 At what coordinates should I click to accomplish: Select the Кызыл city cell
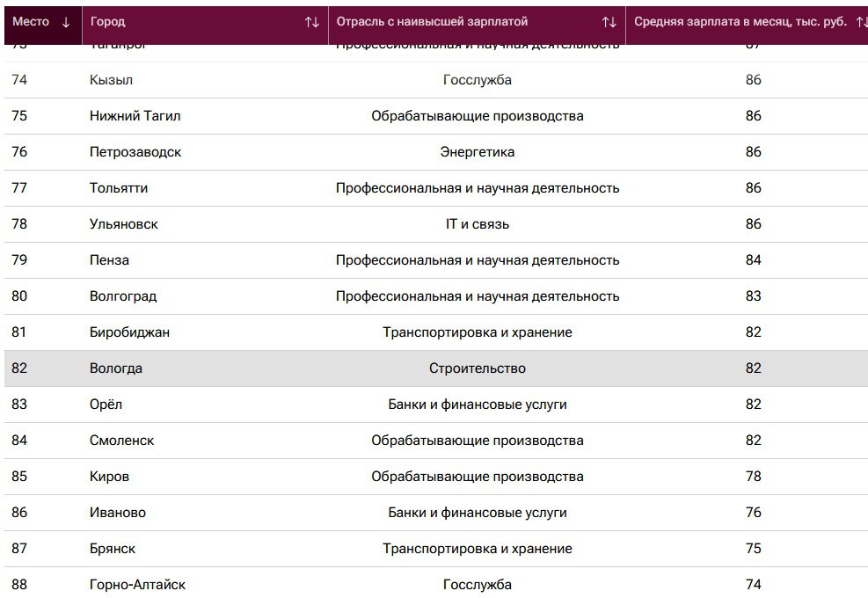pos(112,80)
